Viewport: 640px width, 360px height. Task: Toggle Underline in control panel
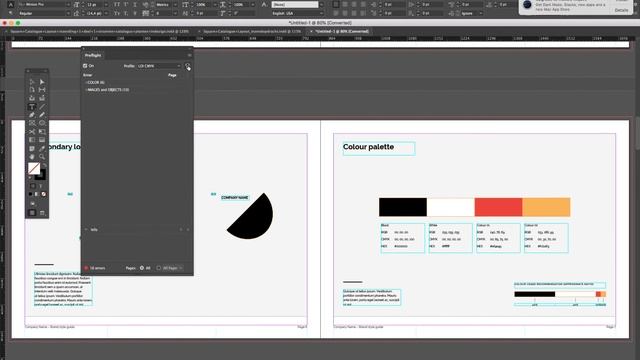(135, 4)
